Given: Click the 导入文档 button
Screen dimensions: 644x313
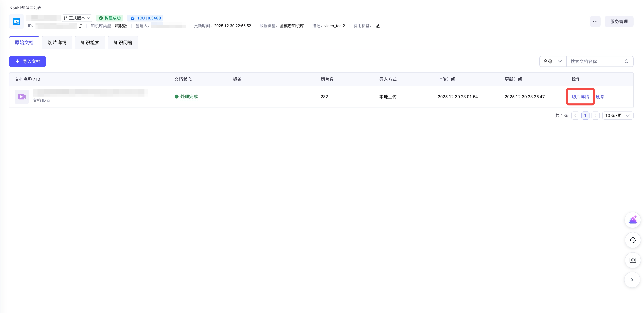Looking at the screenshot, I should 27,61.
